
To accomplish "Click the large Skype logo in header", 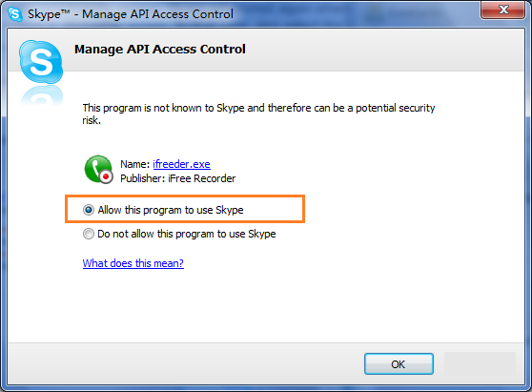I will (41, 62).
